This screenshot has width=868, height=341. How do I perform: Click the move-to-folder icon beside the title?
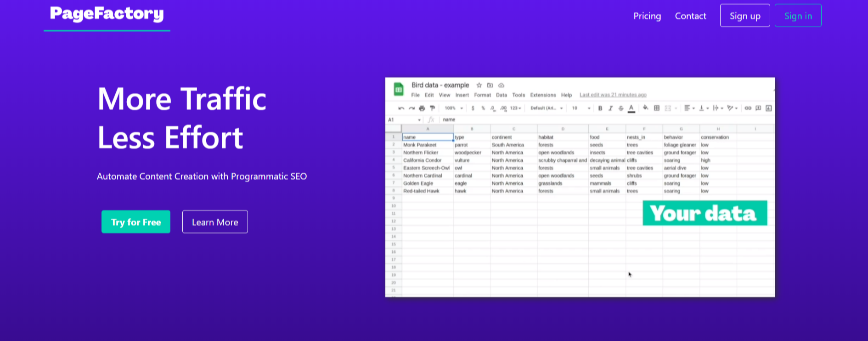coord(490,85)
